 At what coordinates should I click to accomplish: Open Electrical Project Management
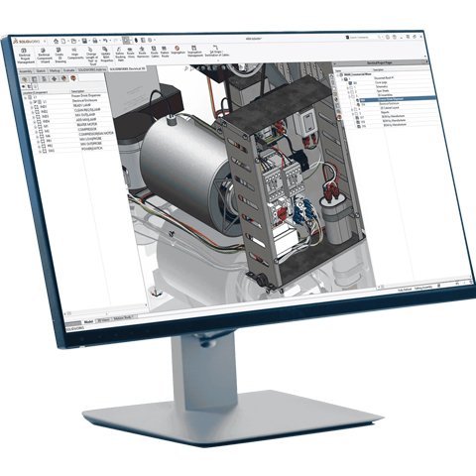point(25,57)
